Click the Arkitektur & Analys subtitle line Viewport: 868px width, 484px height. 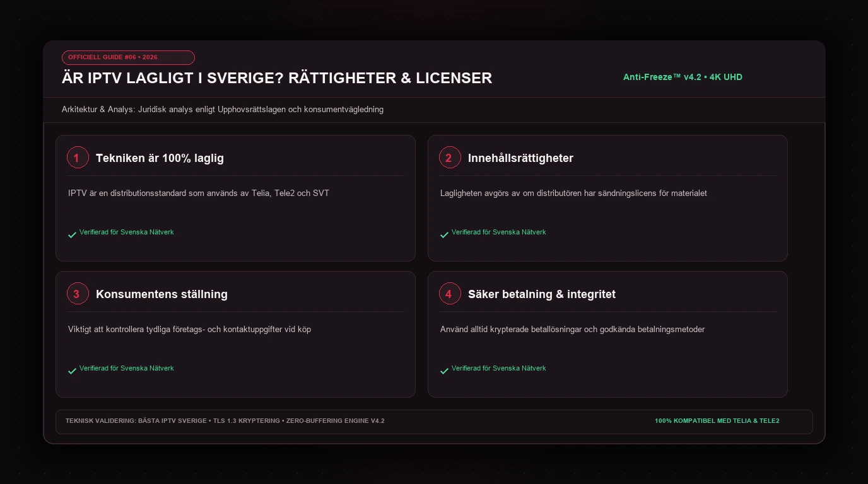223,110
